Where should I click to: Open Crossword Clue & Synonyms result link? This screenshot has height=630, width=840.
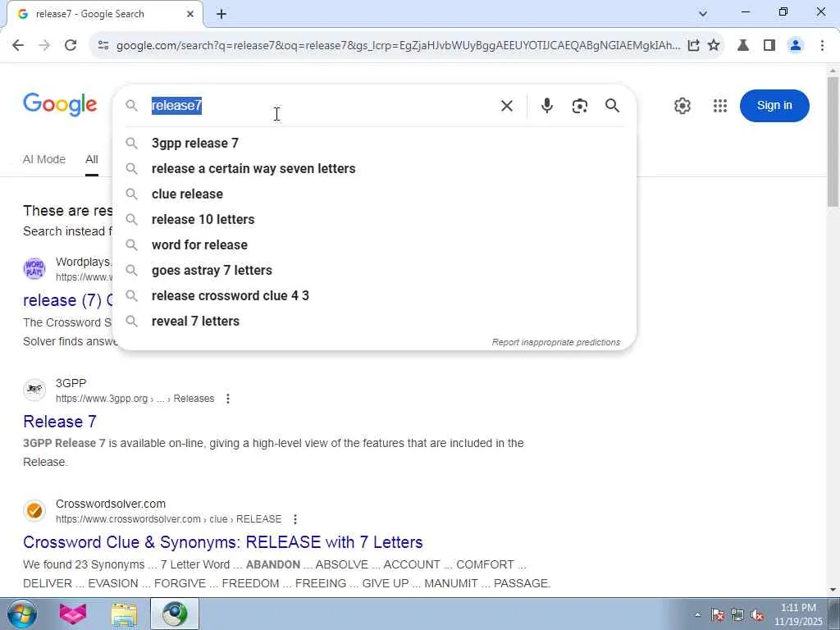point(223,542)
